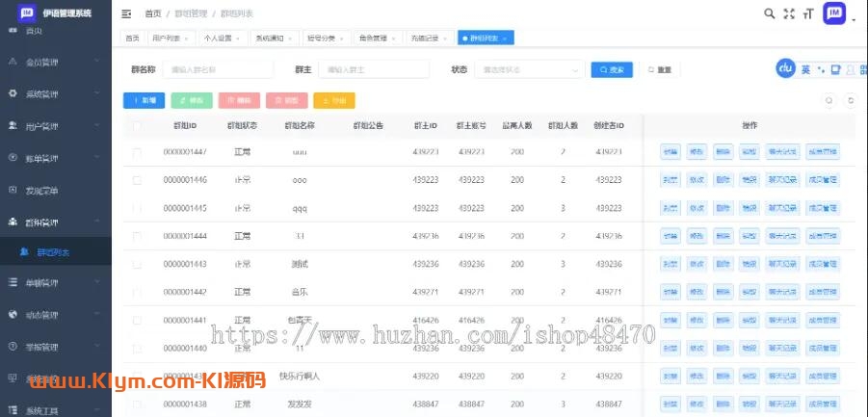Tick the checkbox for row 0000001443

coord(137,265)
